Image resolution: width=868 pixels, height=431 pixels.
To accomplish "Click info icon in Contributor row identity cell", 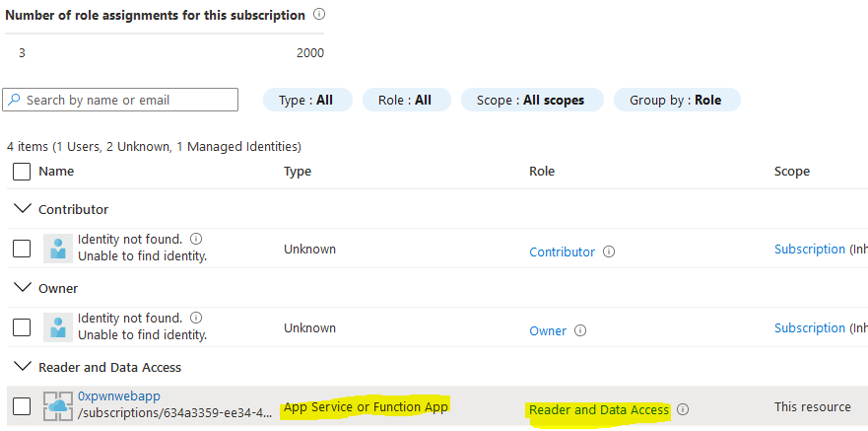I will coord(196,239).
